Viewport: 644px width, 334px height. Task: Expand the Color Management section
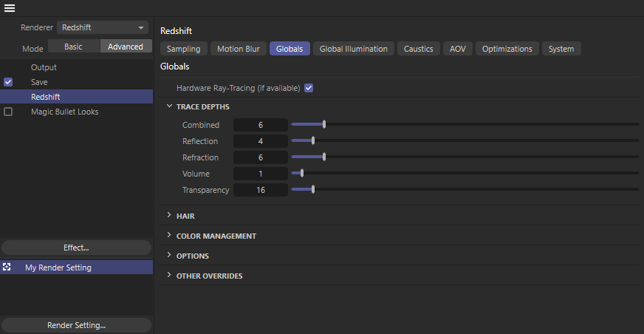point(169,236)
